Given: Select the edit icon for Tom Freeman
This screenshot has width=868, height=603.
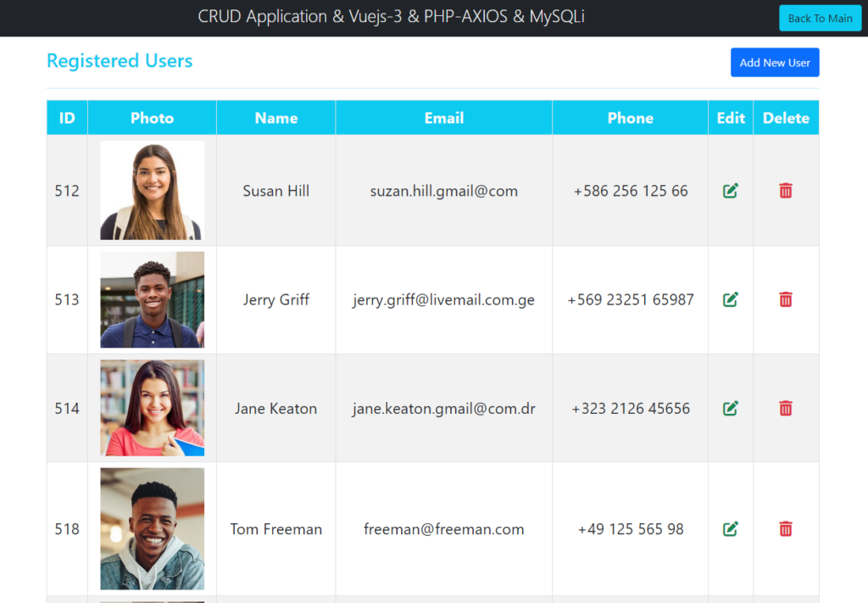Looking at the screenshot, I should 730,529.
